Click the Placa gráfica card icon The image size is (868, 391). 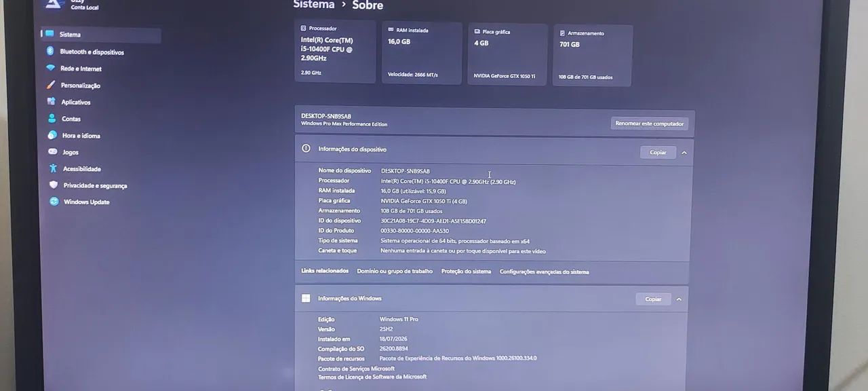pyautogui.click(x=477, y=31)
